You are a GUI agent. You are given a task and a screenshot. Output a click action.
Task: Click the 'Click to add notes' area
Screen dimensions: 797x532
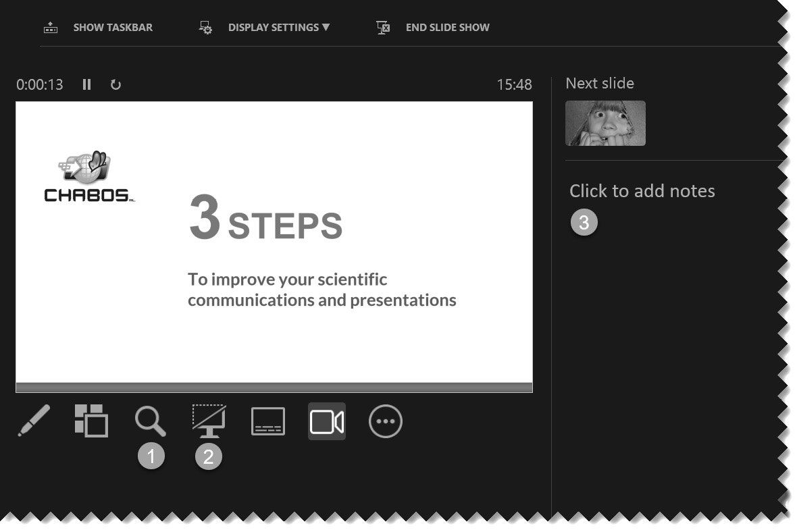pos(642,191)
